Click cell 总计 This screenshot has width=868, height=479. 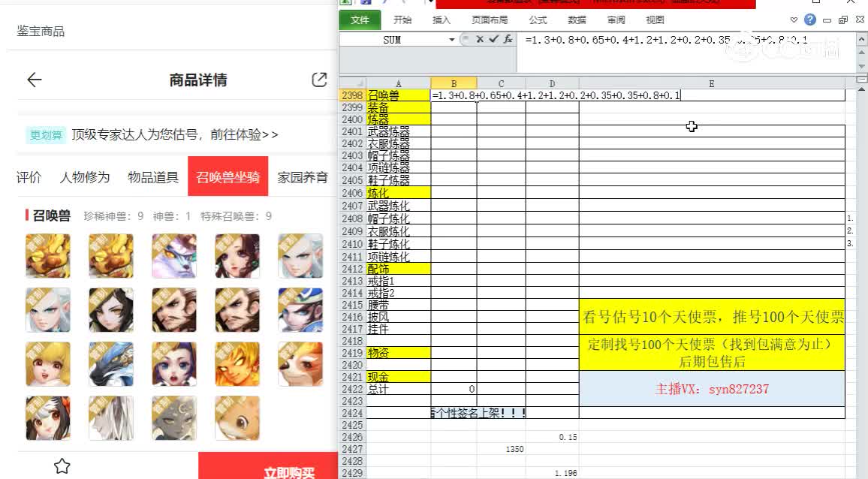(x=399, y=390)
